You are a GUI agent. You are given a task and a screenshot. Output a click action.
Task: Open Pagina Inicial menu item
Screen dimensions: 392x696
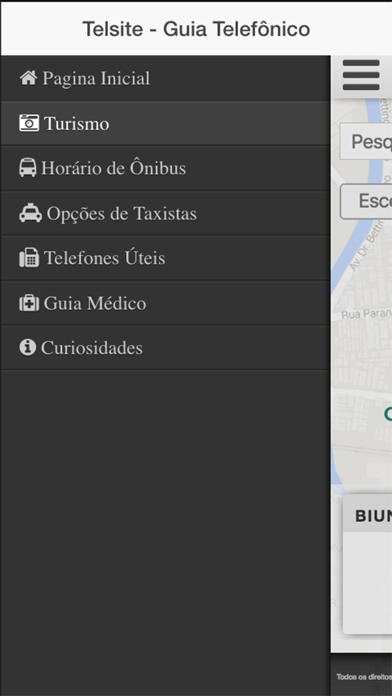pyautogui.click(x=165, y=79)
